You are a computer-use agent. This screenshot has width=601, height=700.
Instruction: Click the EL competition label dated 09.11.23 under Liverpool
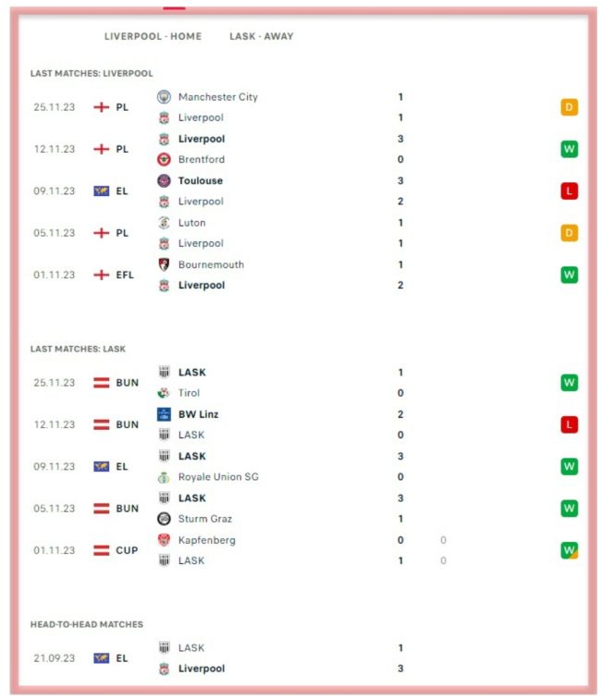coord(121,191)
